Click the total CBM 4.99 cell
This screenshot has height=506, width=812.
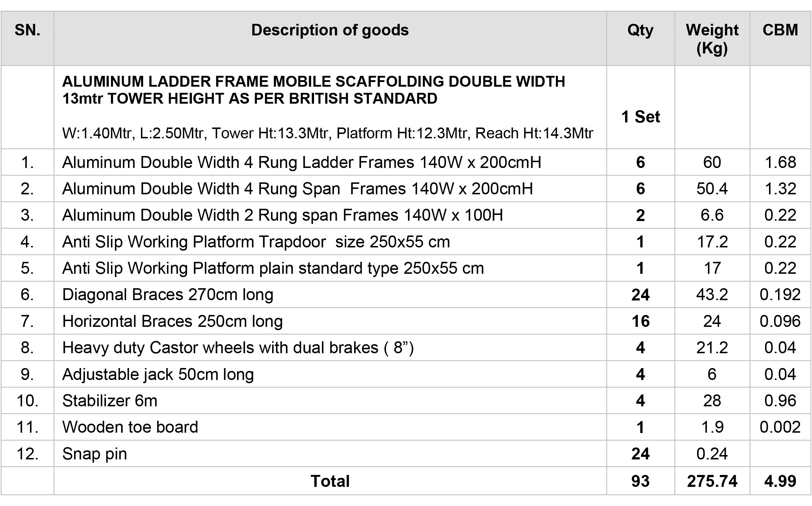tap(780, 481)
